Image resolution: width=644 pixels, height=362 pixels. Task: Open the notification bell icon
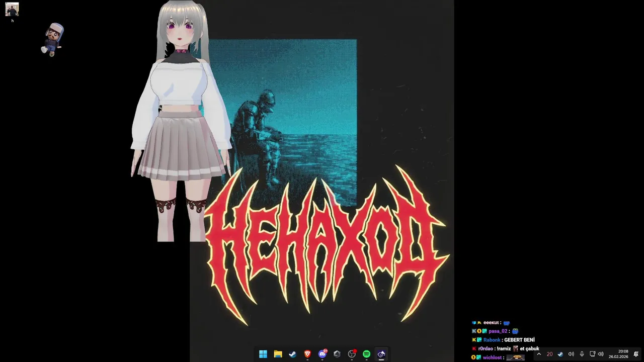click(x=636, y=354)
